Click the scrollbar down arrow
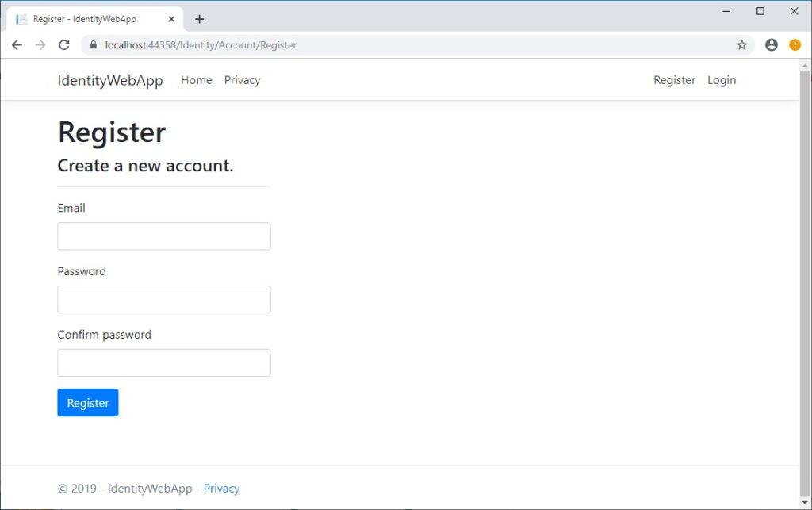This screenshot has width=812, height=510. (x=805, y=502)
